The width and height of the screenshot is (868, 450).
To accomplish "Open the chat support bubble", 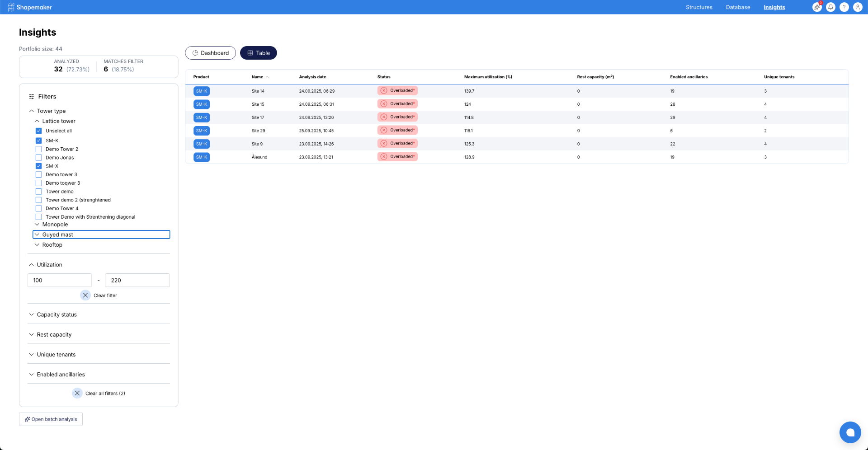I will pos(850,432).
